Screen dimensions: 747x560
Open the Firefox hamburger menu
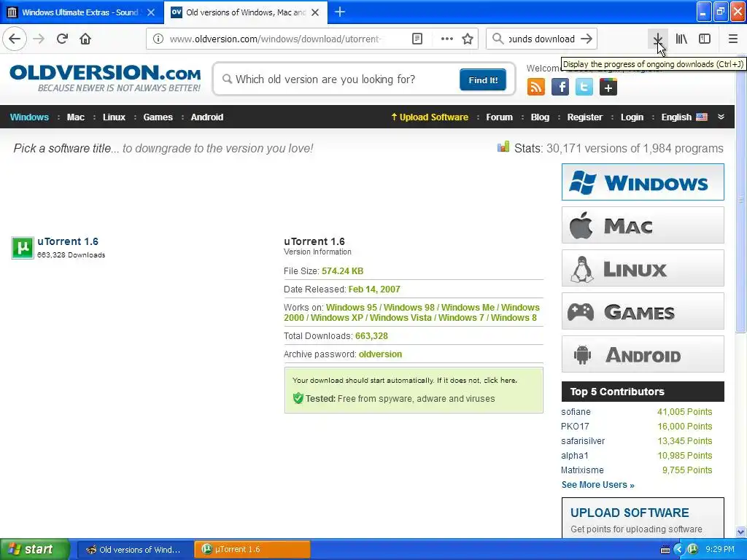(733, 39)
